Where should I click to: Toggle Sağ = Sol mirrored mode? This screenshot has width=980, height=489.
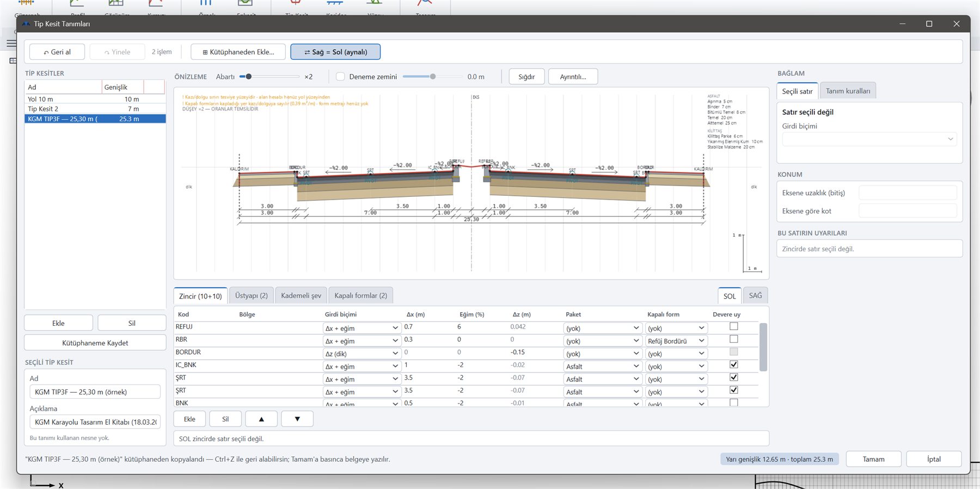pyautogui.click(x=335, y=52)
